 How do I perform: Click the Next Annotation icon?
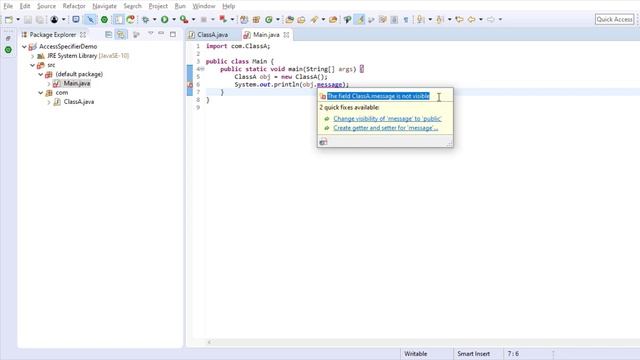point(420,20)
